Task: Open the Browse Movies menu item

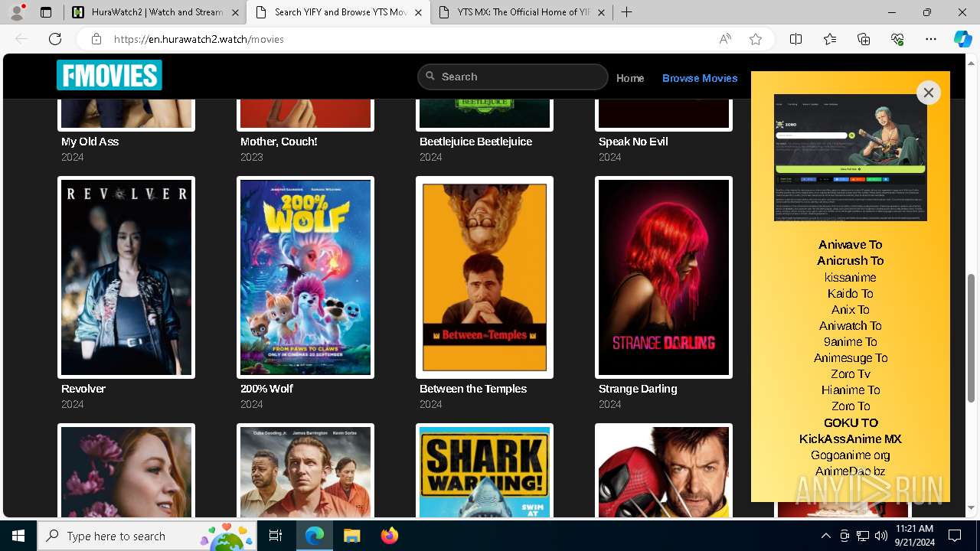Action: (700, 78)
